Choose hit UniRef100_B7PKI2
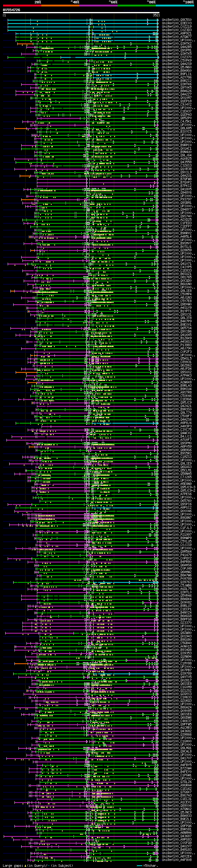The height and width of the screenshot is (868, 197). coord(177,186)
